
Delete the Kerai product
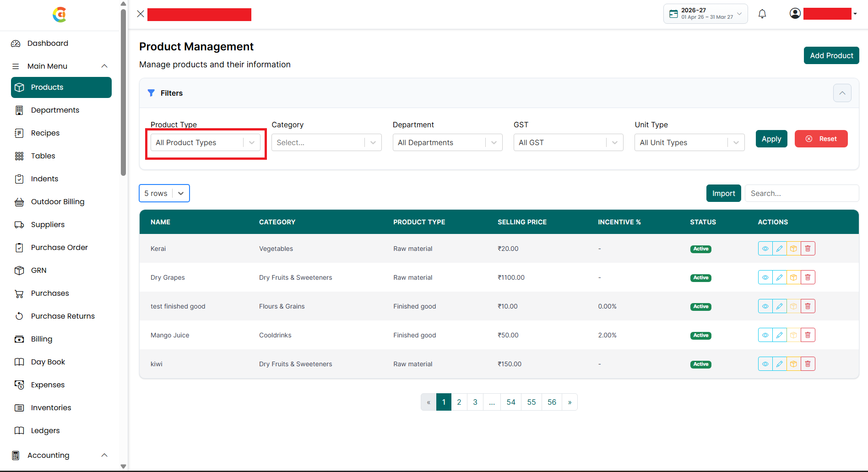808,249
